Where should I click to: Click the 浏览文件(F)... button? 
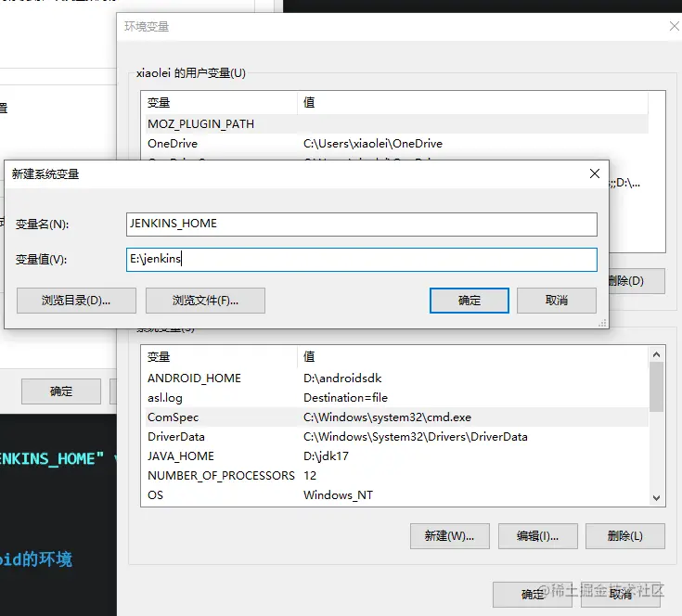pyautogui.click(x=205, y=300)
